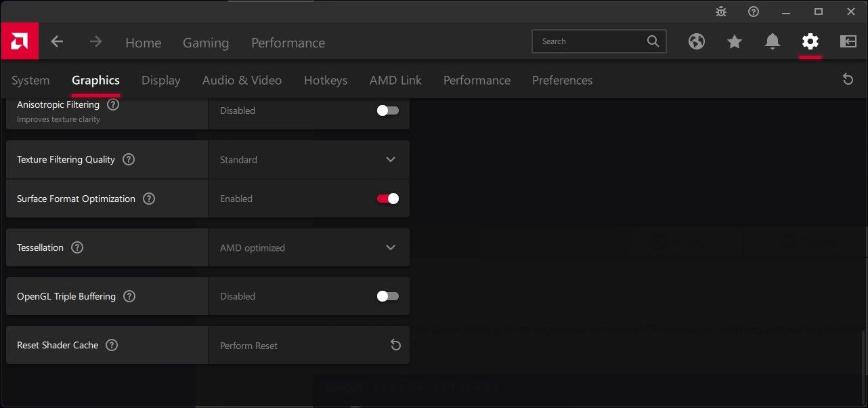Click the restore defaults icon beside Preferences
Viewport: 868px width, 408px height.
click(x=848, y=79)
